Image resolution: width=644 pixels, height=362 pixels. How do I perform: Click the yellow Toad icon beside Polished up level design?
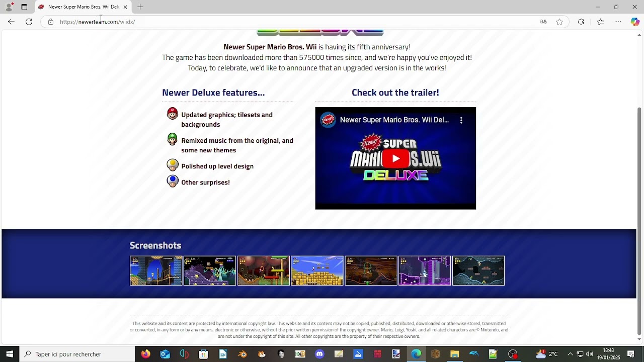pyautogui.click(x=173, y=165)
